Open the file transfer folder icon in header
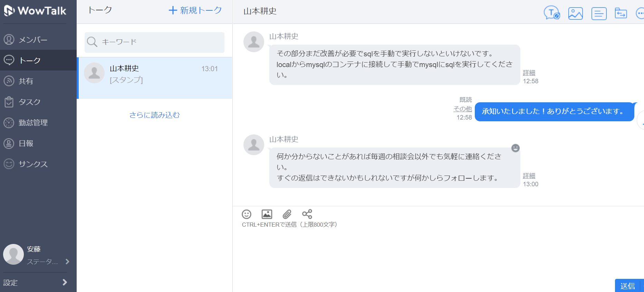644x292 pixels. [621, 13]
